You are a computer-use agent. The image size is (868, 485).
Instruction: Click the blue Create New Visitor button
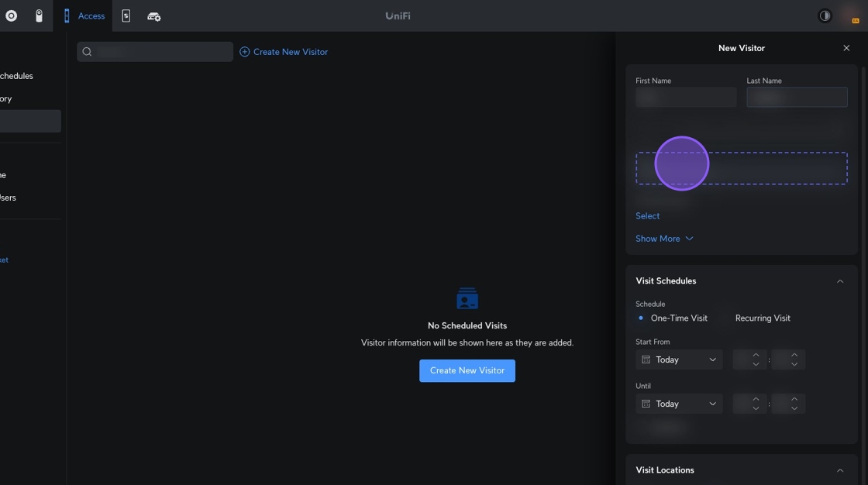coord(467,370)
